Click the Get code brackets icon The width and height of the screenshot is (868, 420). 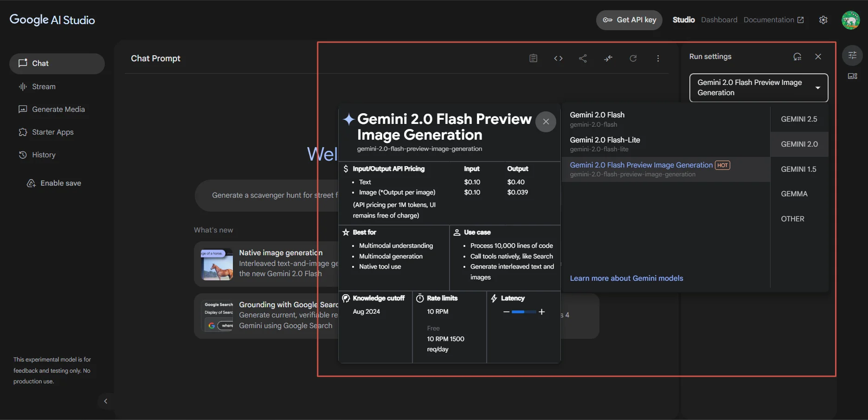[558, 58]
